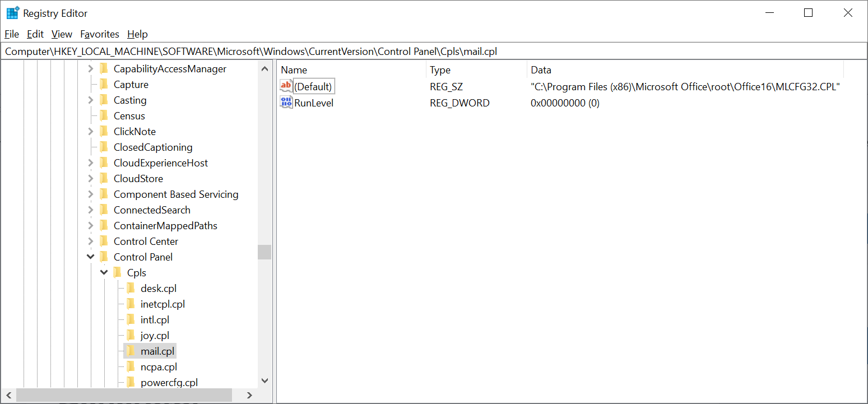Click the Capture folder icon
This screenshot has height=404, width=868.
(104, 85)
